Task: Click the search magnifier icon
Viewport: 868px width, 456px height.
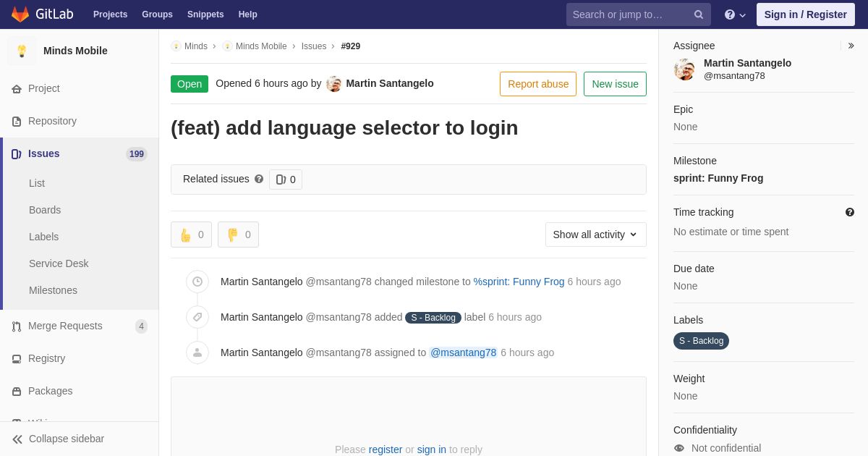Action: 699,14
